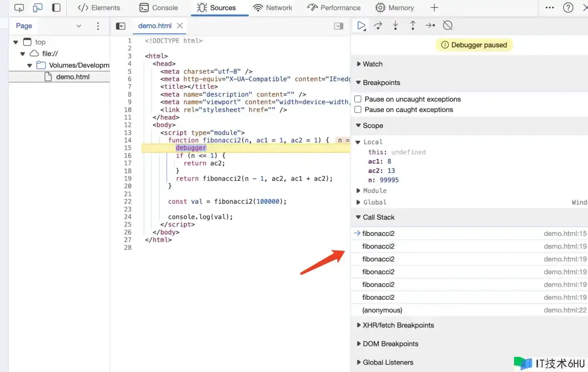This screenshot has width=588, height=372.
Task: Open DevTools help question mark
Action: coord(568,8)
